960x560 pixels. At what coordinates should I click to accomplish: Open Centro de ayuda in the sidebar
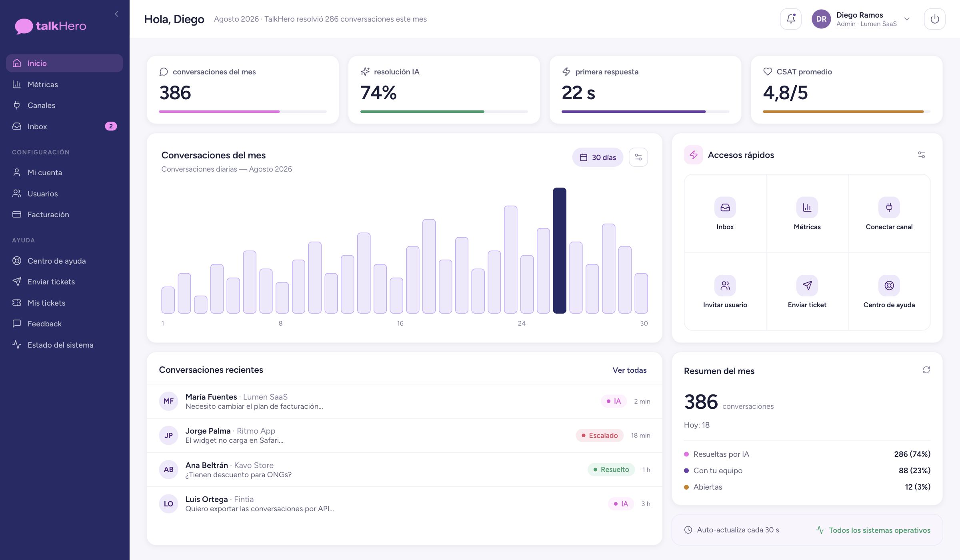[64, 261]
